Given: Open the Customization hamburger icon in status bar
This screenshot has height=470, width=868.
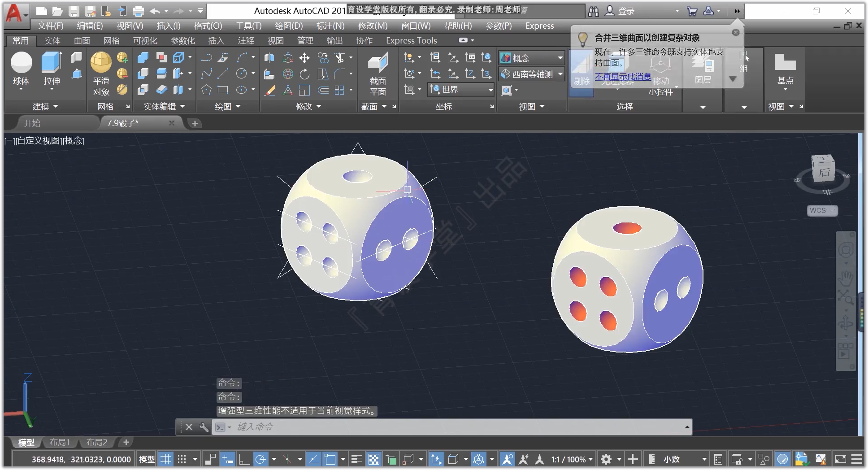Looking at the screenshot, I should point(857,459).
